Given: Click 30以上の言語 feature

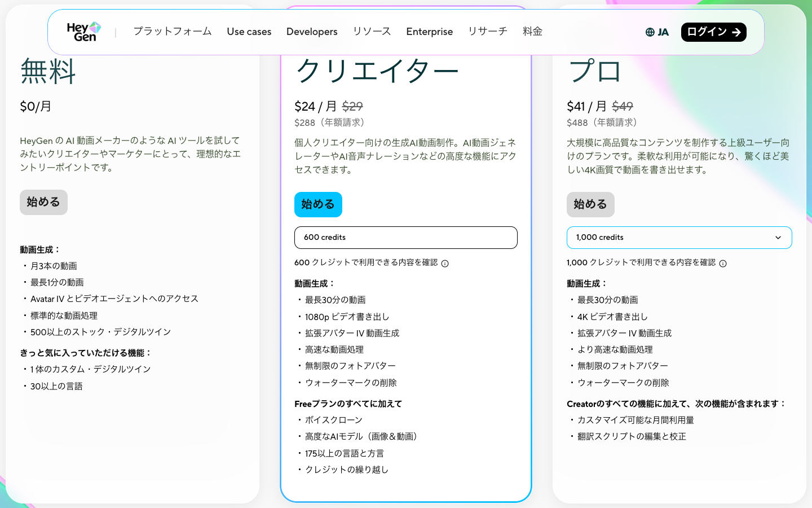Looking at the screenshot, I should click(56, 386).
